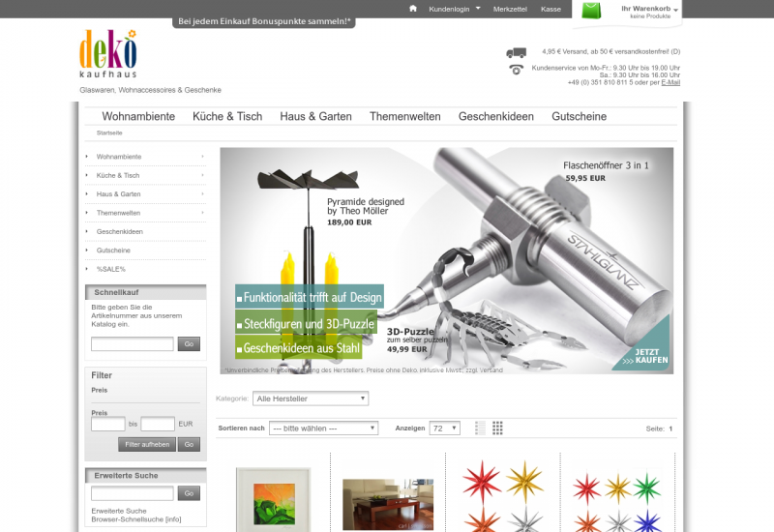Click the delivery truck shipping icon
This screenshot has width=774, height=532.
[516, 52]
